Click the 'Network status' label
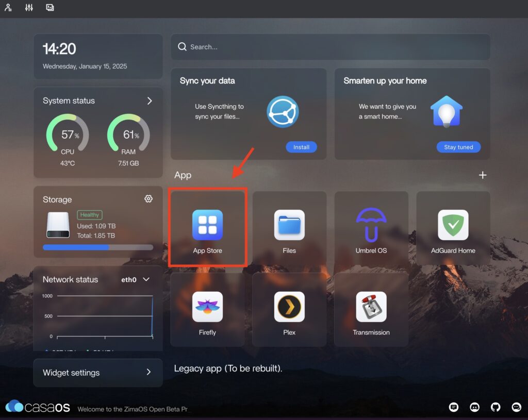Image resolution: width=528 pixels, height=420 pixels. (70, 279)
